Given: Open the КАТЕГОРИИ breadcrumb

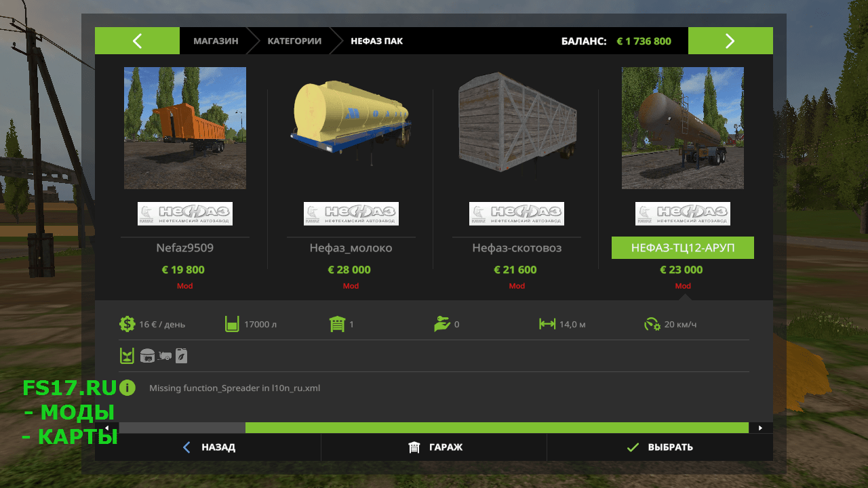Looking at the screenshot, I should point(294,41).
